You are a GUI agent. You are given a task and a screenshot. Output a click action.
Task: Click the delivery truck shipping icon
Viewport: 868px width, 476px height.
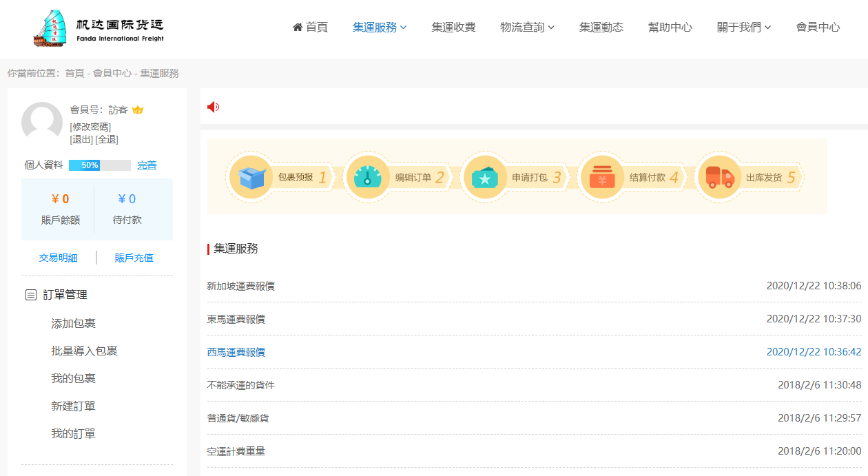tap(719, 177)
